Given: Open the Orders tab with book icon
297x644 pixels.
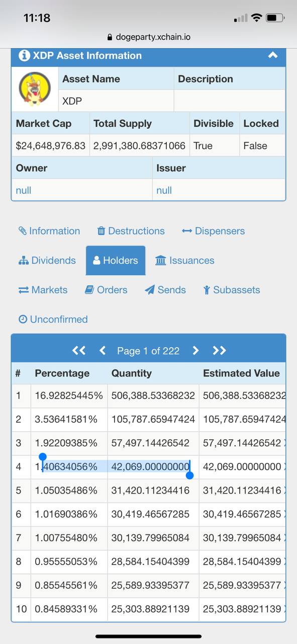Looking at the screenshot, I should [x=106, y=290].
